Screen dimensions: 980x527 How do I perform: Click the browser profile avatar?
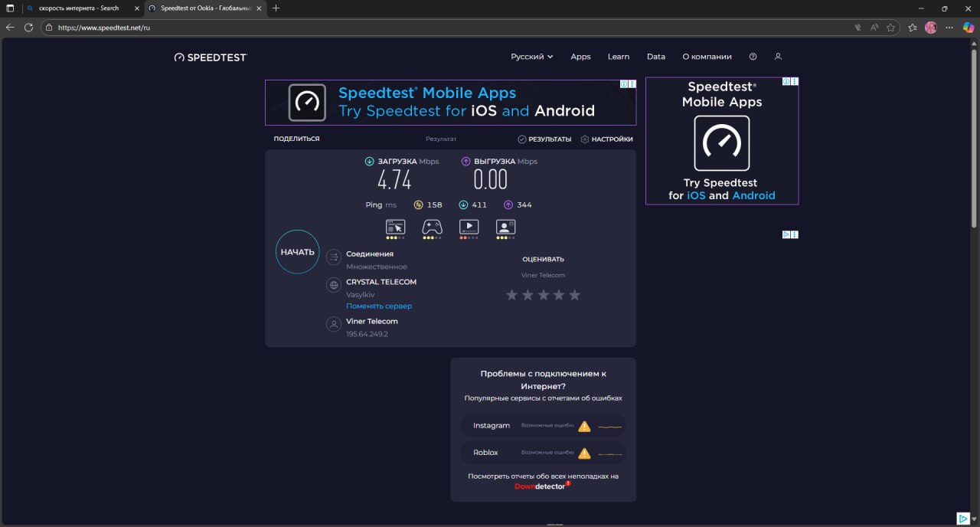tap(931, 27)
